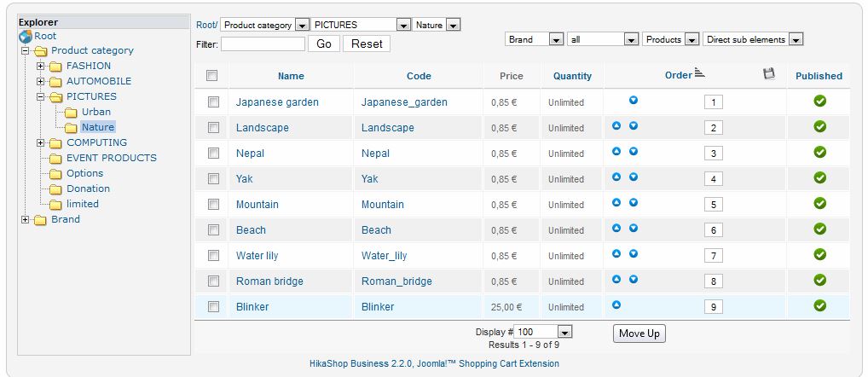
Task: Open the Brand filter dropdown
Action: [535, 39]
